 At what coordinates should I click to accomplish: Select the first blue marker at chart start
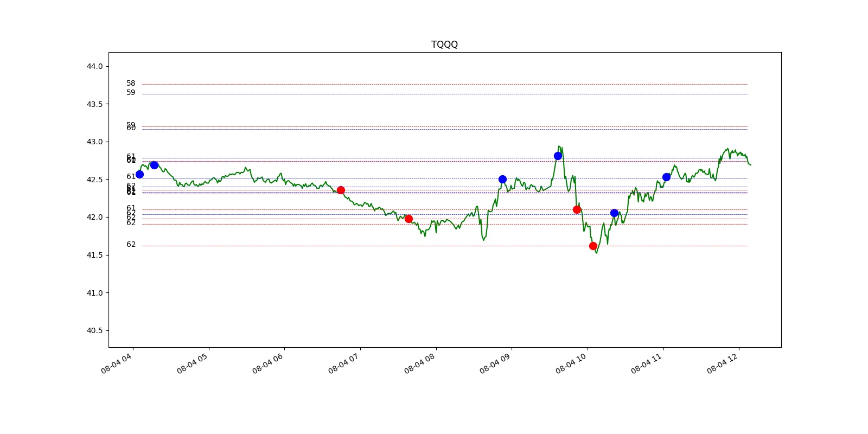pyautogui.click(x=139, y=174)
